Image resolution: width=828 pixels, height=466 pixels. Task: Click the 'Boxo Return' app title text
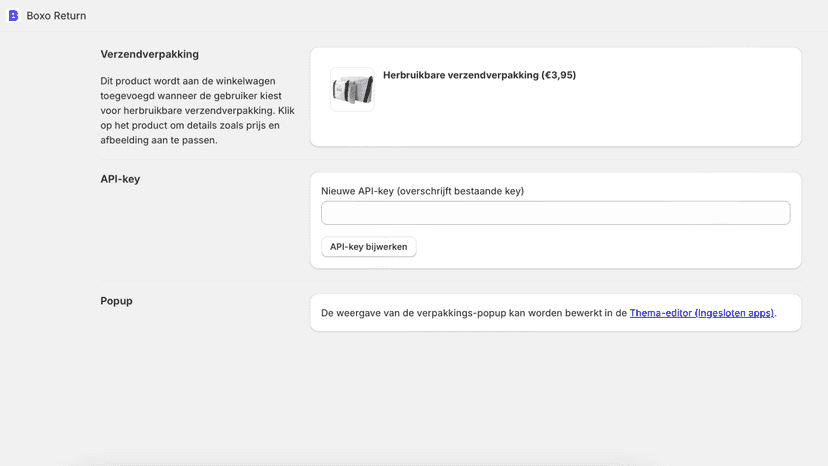(56, 16)
